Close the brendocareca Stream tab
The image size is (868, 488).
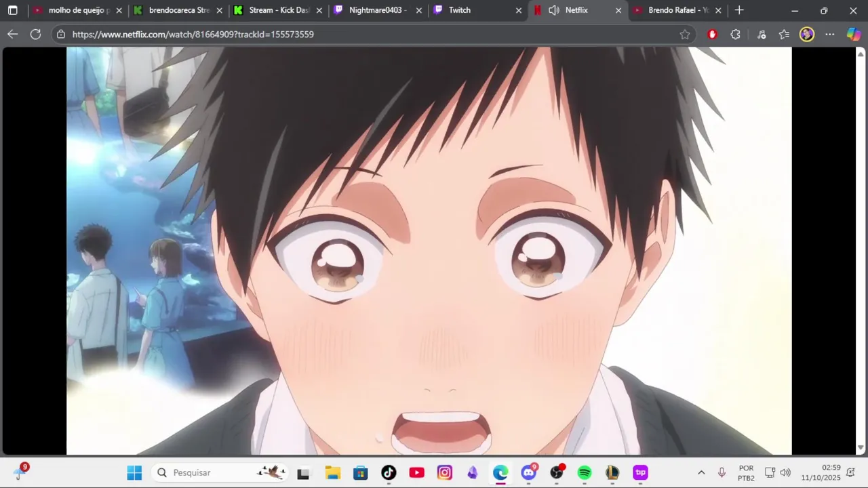pyautogui.click(x=219, y=10)
